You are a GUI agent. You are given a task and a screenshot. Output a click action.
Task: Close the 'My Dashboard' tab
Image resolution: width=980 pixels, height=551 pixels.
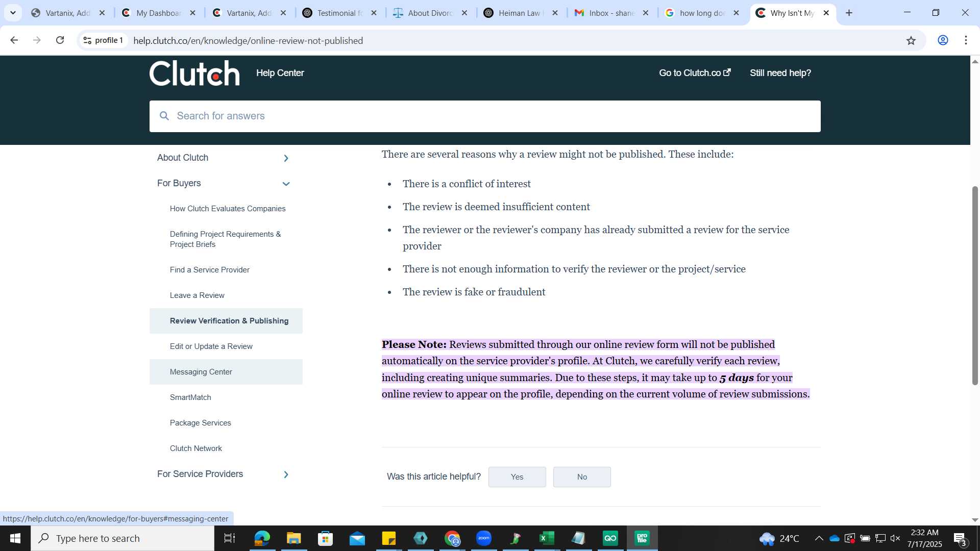point(192,13)
